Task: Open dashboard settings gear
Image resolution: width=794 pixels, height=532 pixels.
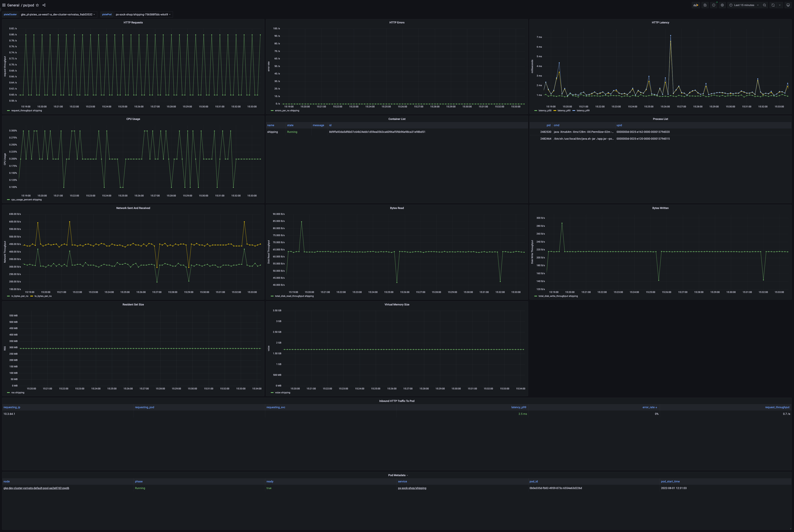Action: point(722,5)
